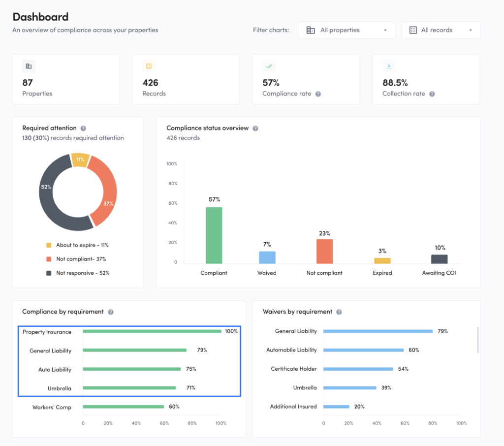
Task: Open help icon beside Compliance by requirement
Action: pos(111,312)
